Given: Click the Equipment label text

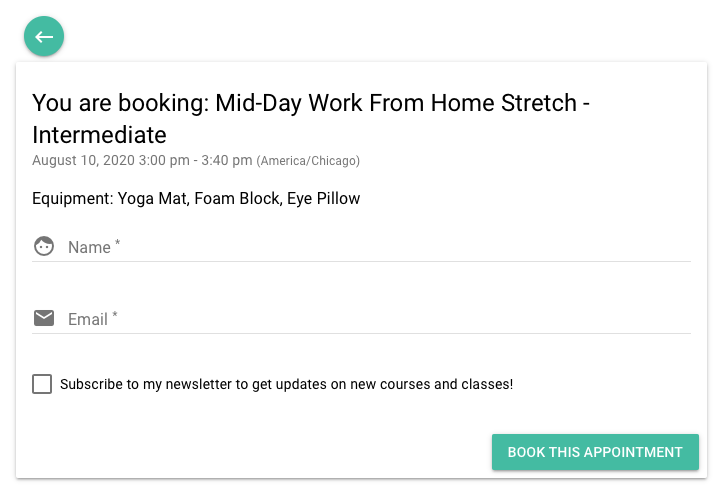Looking at the screenshot, I should [x=73, y=199].
